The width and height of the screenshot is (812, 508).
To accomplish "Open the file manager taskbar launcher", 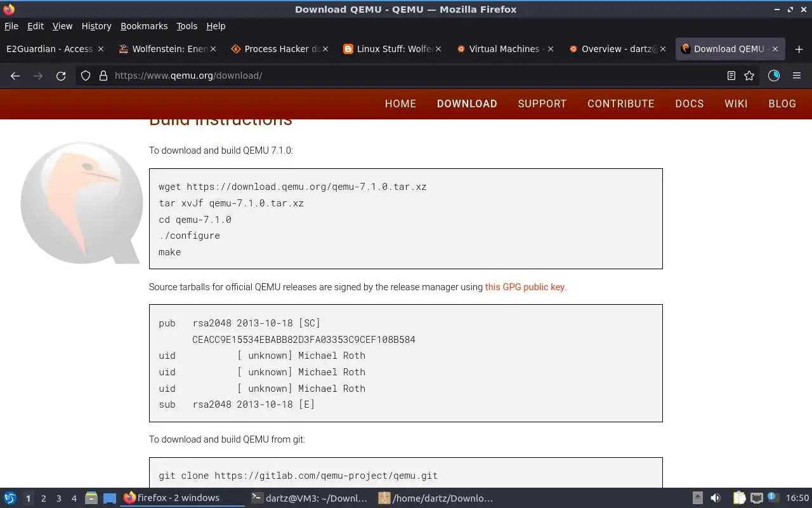I will point(91,498).
